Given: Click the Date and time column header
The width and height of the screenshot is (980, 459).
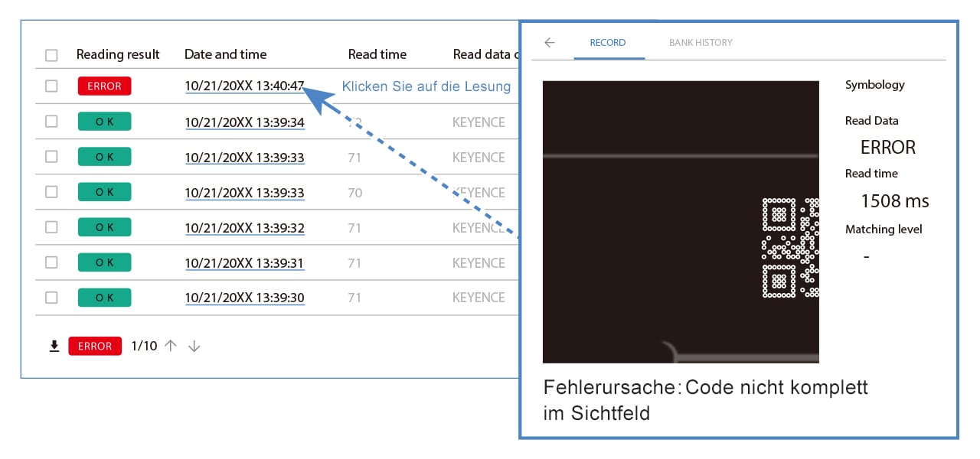Looking at the screenshot, I should pyautogui.click(x=226, y=54).
